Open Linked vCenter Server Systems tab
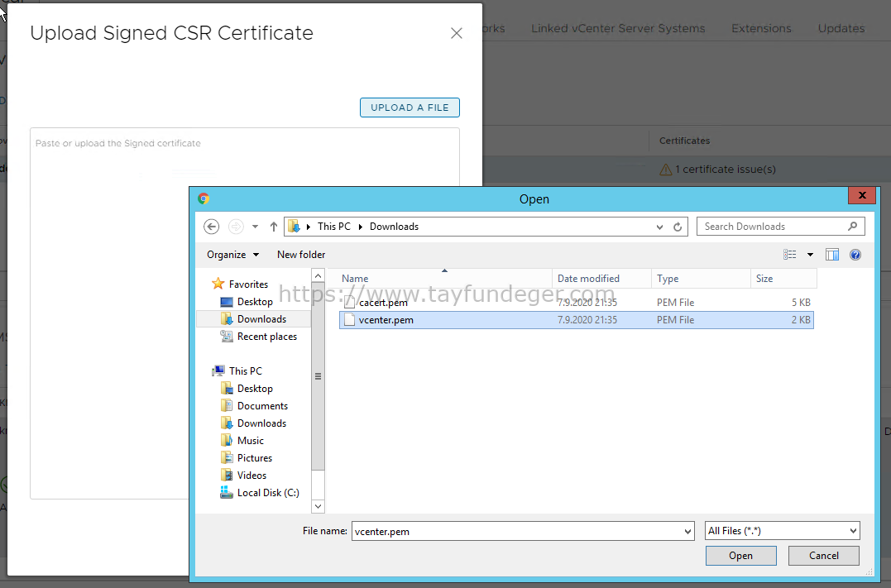This screenshot has width=891, height=588. coord(618,28)
